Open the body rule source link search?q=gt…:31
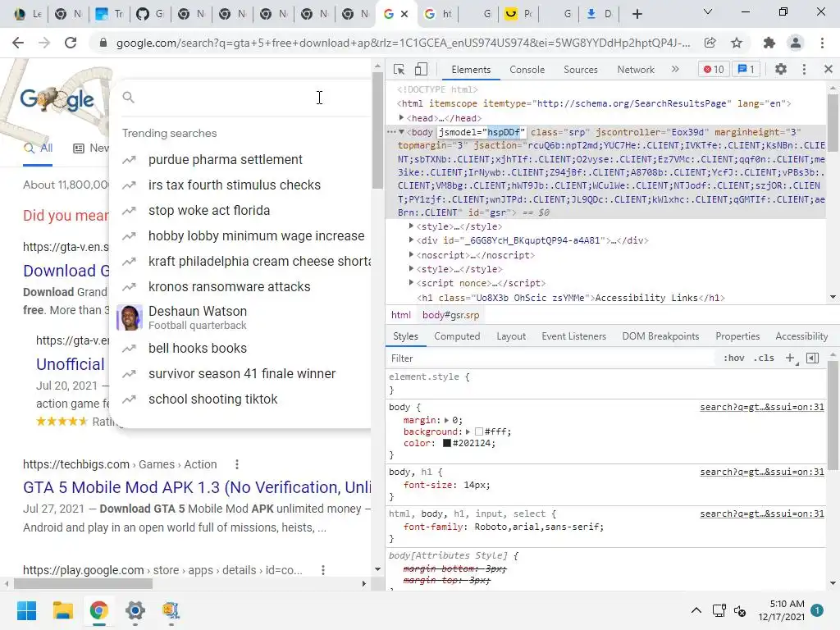The width and height of the screenshot is (840, 630). 761,407
